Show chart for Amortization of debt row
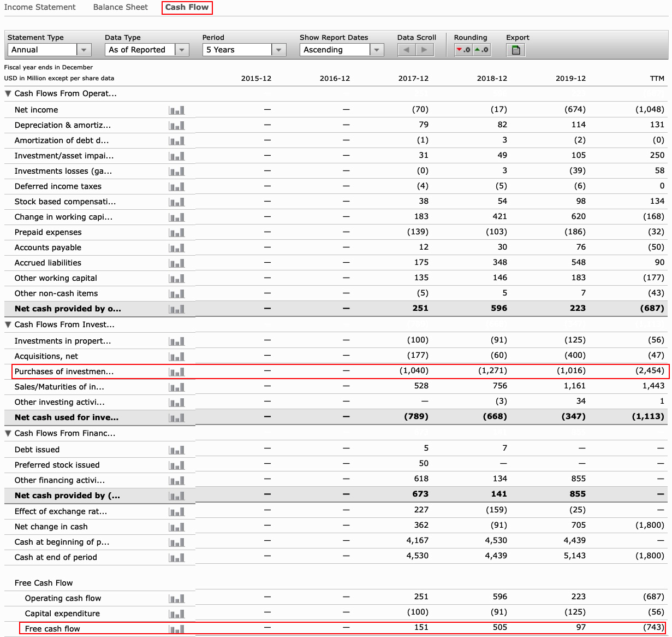 [177, 141]
